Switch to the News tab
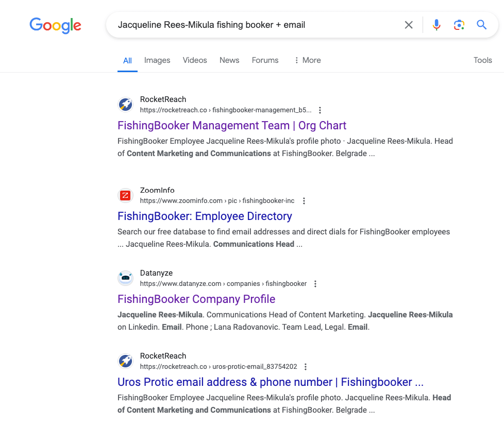 [229, 60]
